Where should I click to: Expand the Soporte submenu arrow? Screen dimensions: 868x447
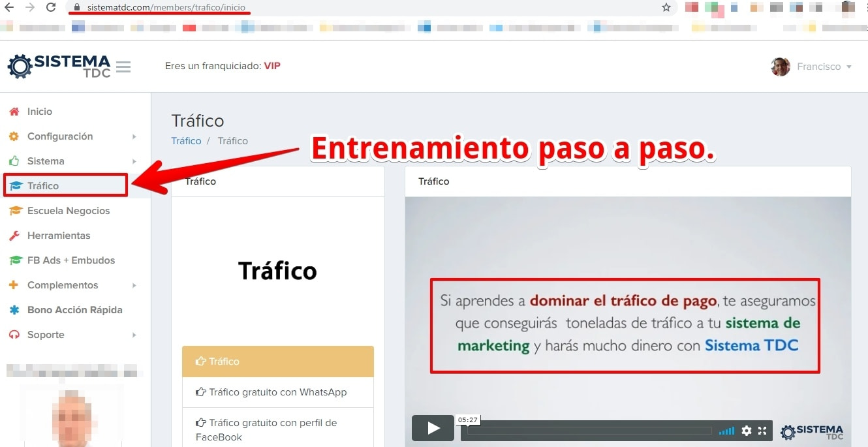click(134, 335)
